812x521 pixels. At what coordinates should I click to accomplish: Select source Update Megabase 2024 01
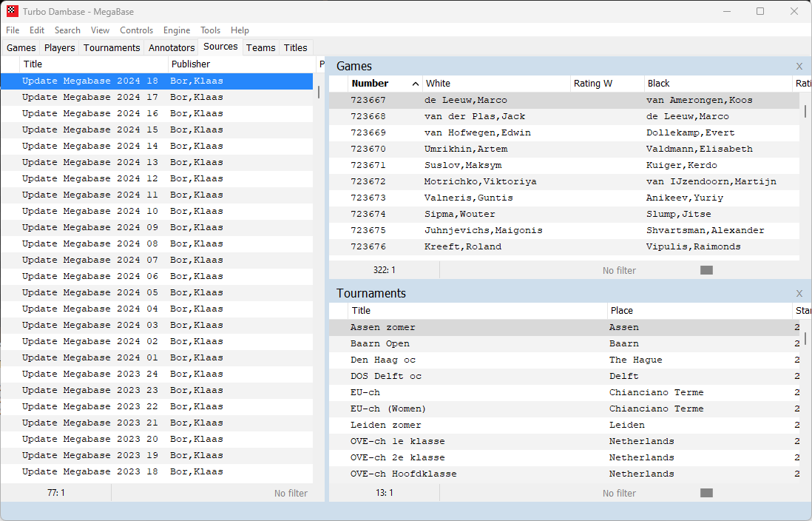click(x=157, y=357)
